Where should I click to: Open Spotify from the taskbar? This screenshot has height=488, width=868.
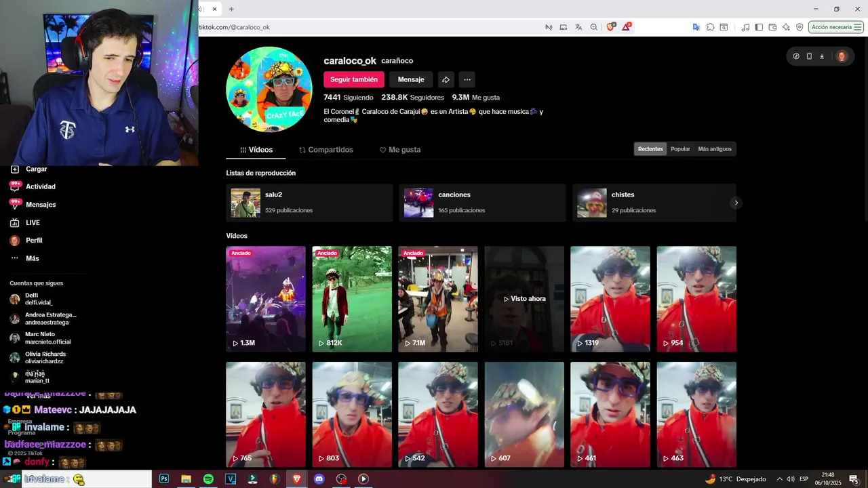(208, 479)
